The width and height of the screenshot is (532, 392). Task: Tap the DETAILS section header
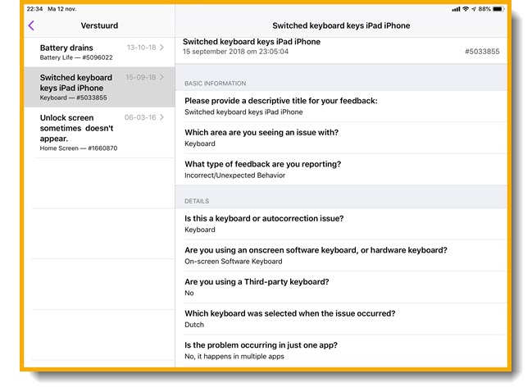point(197,201)
